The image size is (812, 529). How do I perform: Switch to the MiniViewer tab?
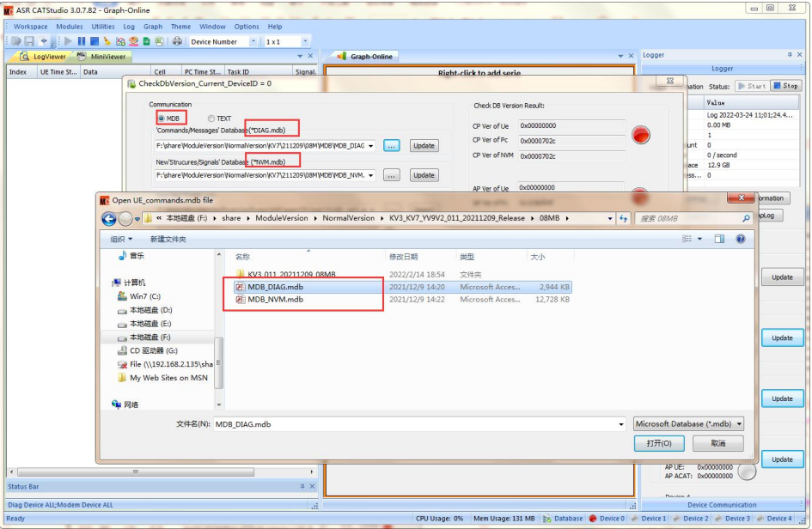point(102,57)
